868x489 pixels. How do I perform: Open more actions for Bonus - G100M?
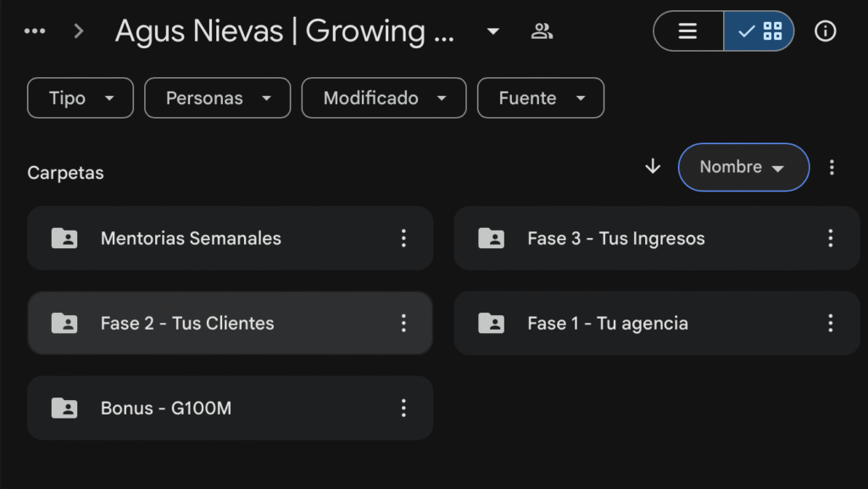(403, 408)
